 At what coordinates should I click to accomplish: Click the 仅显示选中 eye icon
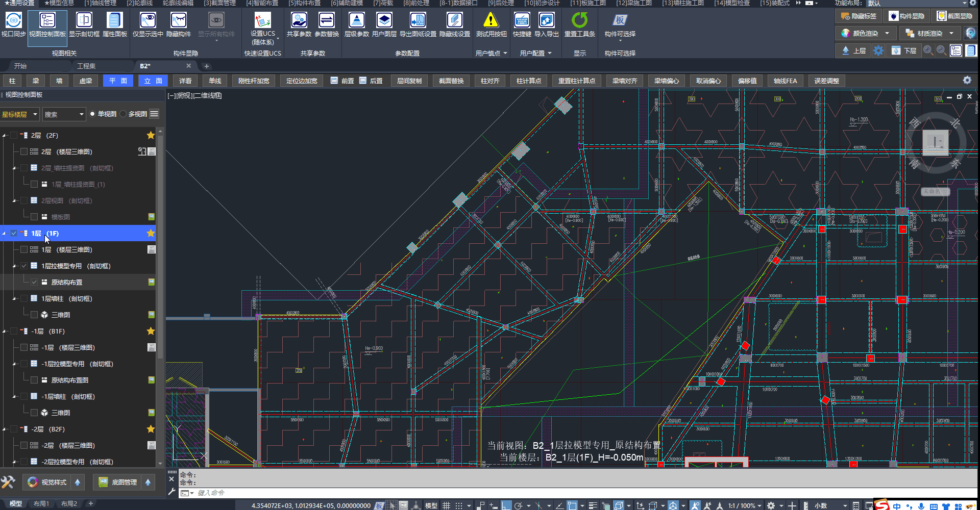pos(148,20)
